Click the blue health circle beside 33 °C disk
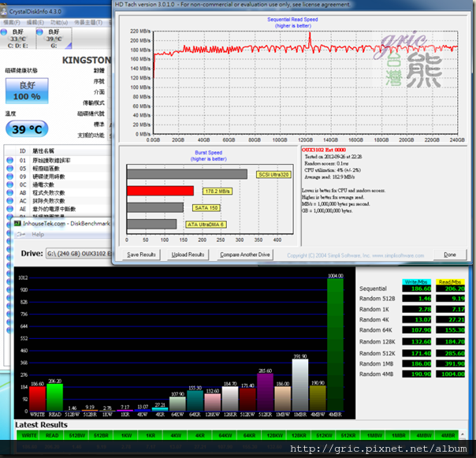Viewport: 476px width, 458px height. click(x=4, y=32)
